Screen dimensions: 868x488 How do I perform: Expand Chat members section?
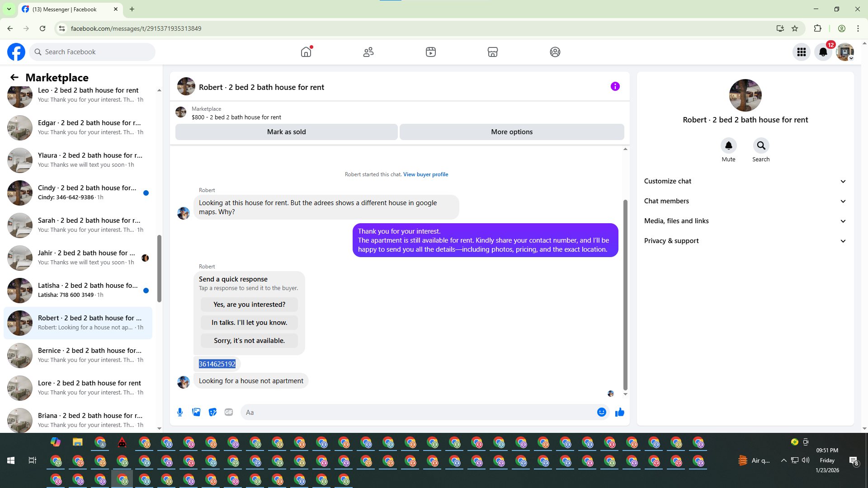click(x=745, y=201)
